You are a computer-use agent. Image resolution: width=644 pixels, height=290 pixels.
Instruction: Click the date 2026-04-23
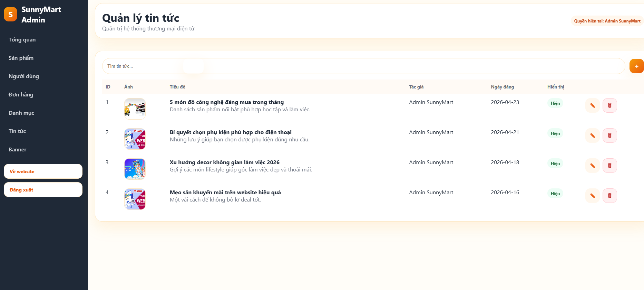(x=505, y=102)
